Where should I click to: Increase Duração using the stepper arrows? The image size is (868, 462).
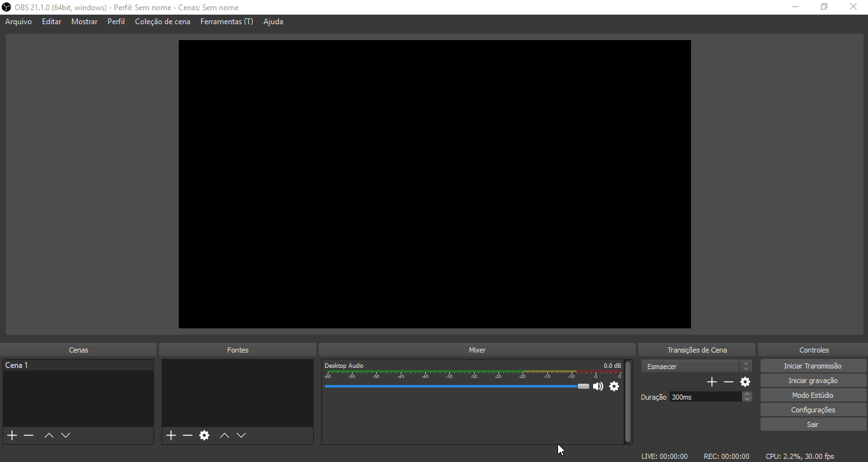pos(746,396)
